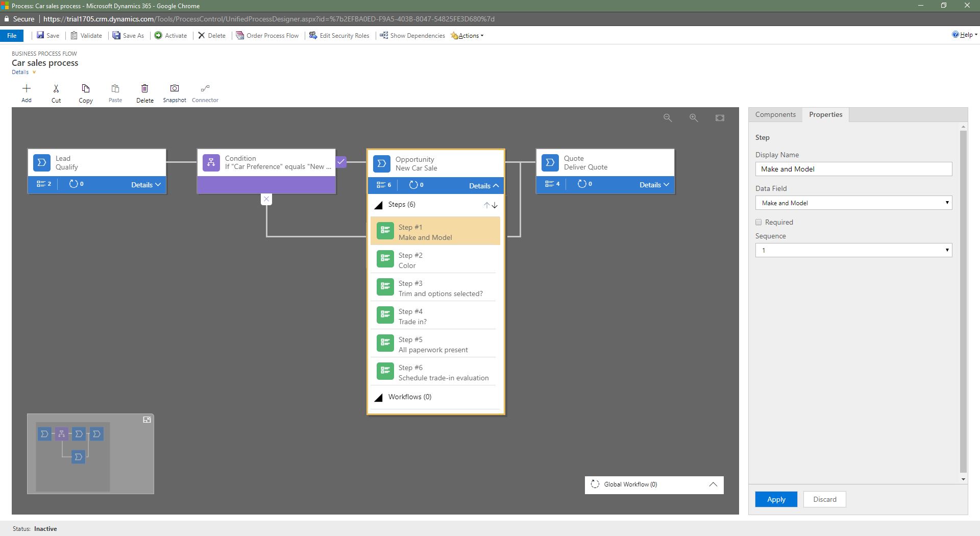Expand Details of Quote stage

(654, 185)
